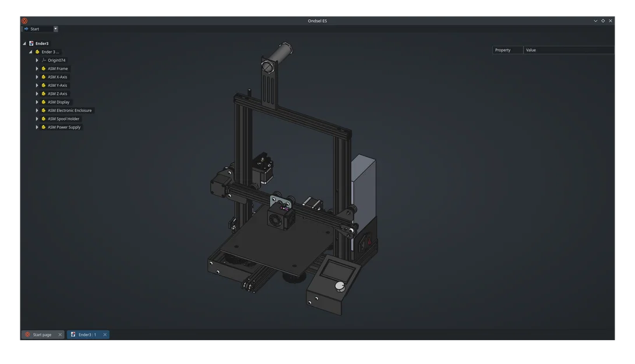Screen dimensions: 635x364
Task: Select ASM Electronic Enclosure in the tree
Action: click(70, 110)
